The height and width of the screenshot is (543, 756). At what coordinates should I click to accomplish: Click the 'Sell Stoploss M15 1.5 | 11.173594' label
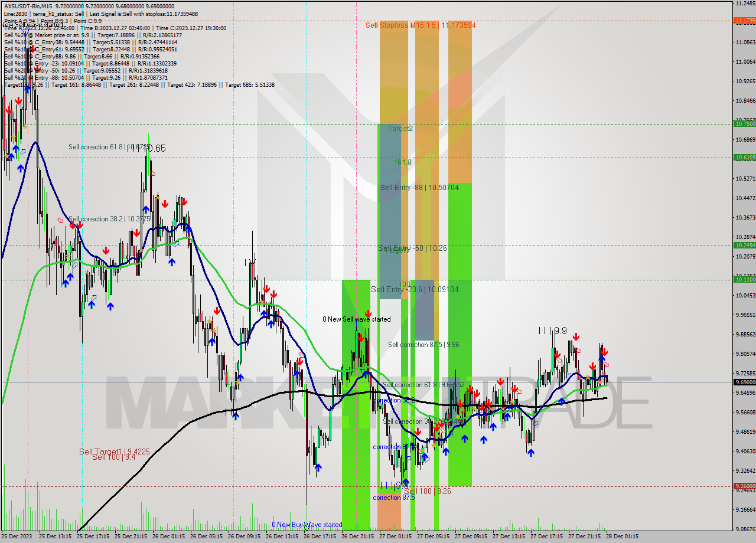421,25
